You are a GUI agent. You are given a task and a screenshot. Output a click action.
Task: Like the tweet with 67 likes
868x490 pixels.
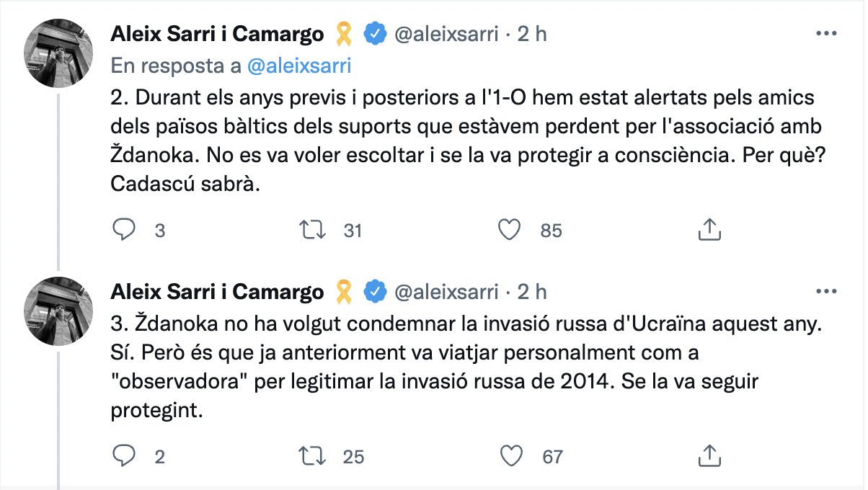coord(510,456)
